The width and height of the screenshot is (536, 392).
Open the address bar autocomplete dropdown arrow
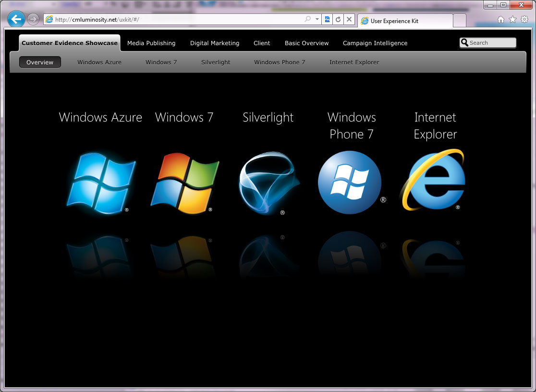pyautogui.click(x=317, y=19)
